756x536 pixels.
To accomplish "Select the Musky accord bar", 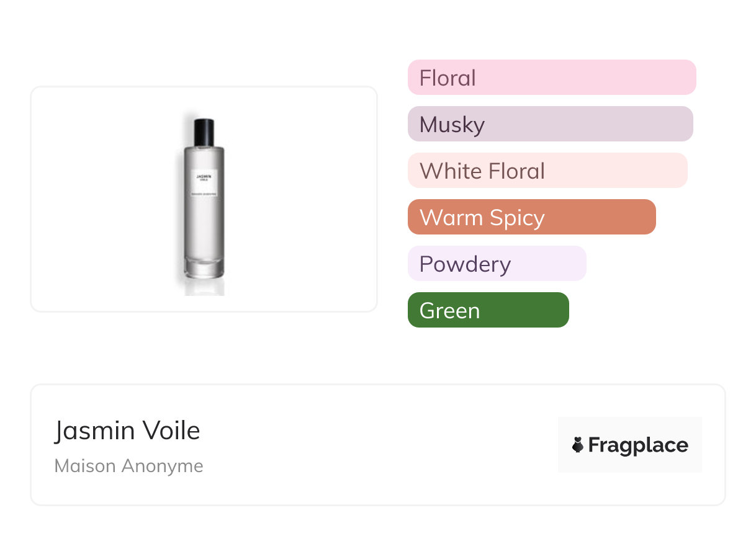I will pos(550,124).
